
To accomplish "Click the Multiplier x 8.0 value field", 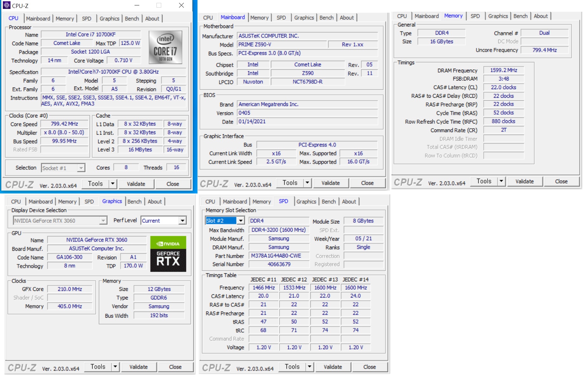I will pos(65,132).
